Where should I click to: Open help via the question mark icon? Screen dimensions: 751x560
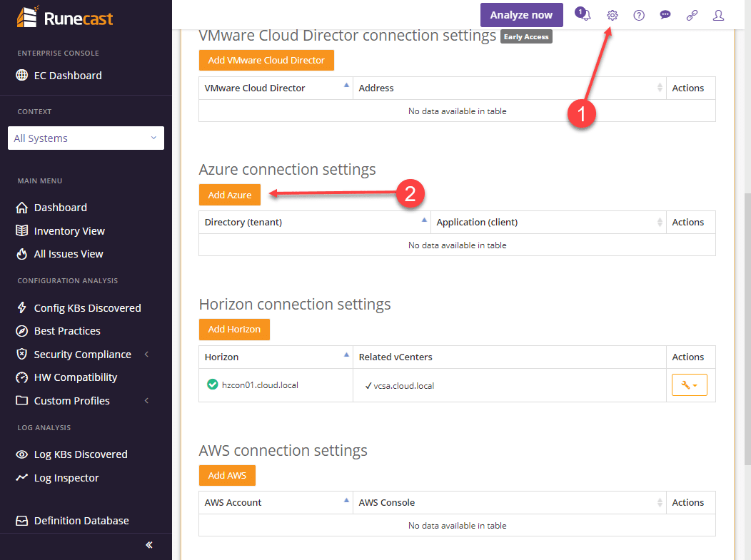[638, 15]
